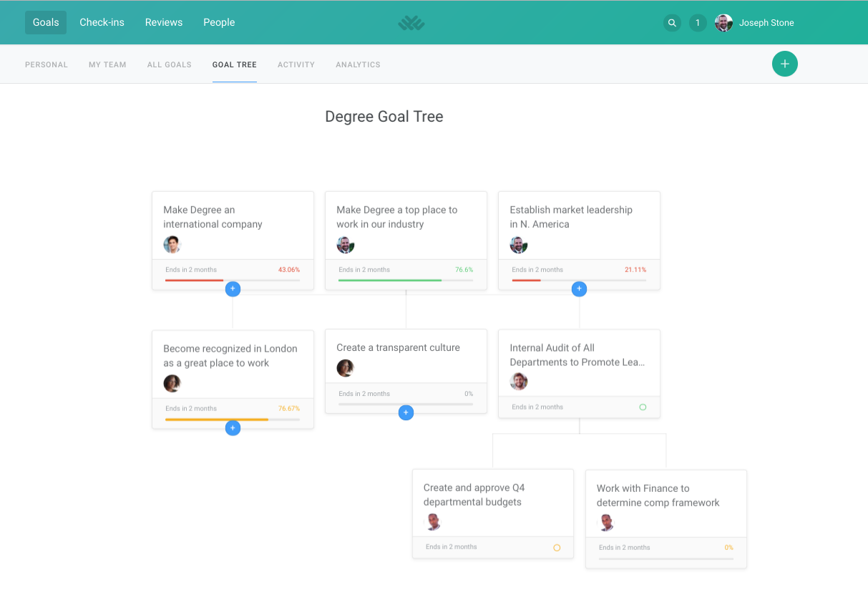Open the notifications badge showing 1
The image size is (868, 595).
coord(698,23)
